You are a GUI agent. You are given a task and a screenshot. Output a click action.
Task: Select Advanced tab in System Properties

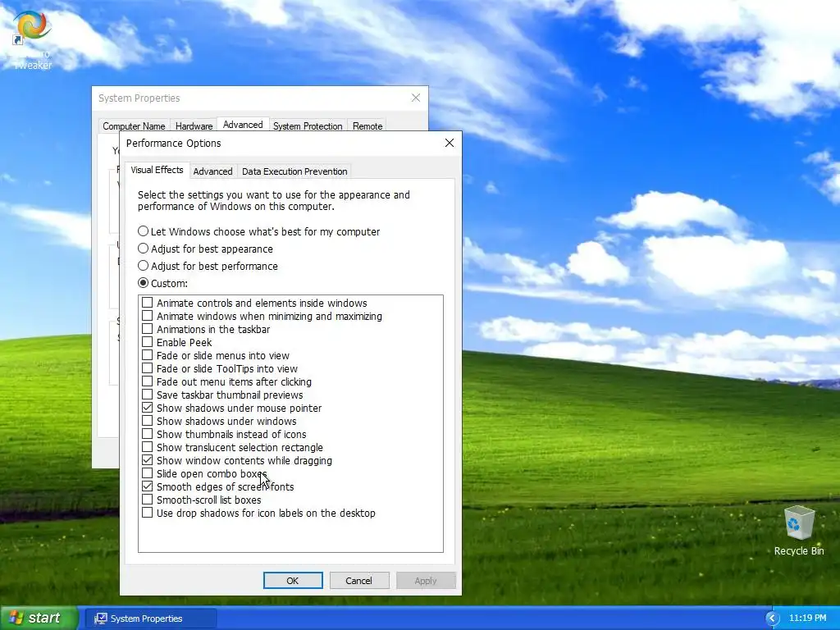(243, 125)
